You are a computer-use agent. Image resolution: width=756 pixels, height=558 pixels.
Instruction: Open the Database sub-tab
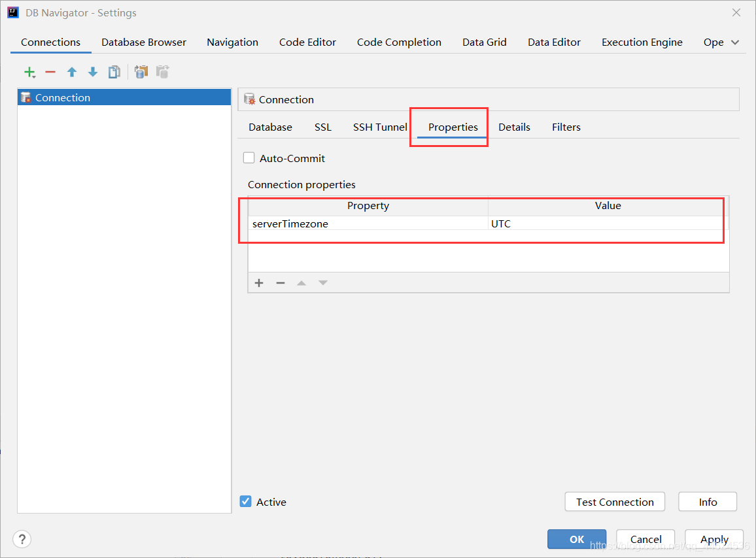point(271,127)
